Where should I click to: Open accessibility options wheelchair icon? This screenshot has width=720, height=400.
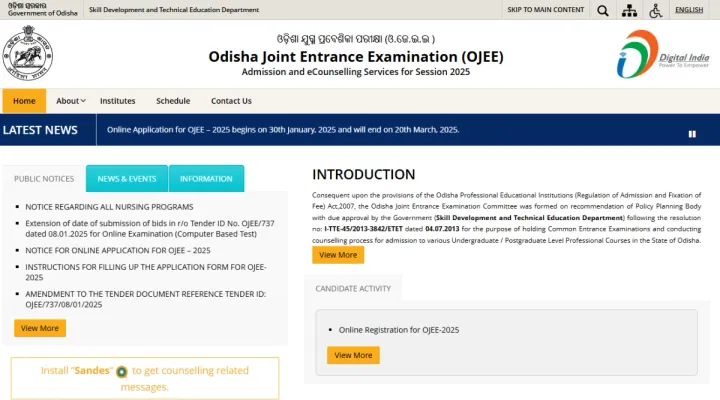(x=656, y=10)
